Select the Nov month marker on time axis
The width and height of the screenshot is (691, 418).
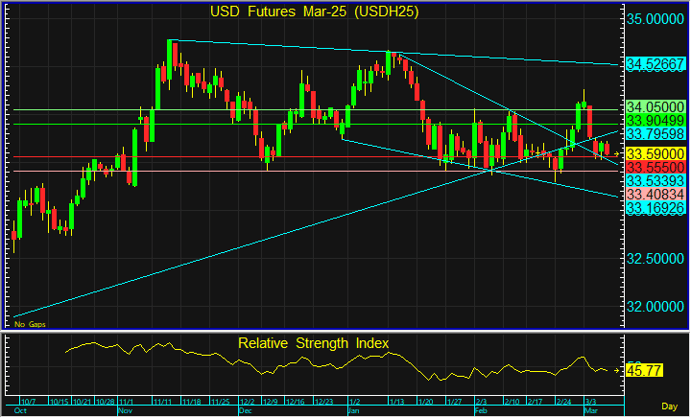(x=125, y=410)
